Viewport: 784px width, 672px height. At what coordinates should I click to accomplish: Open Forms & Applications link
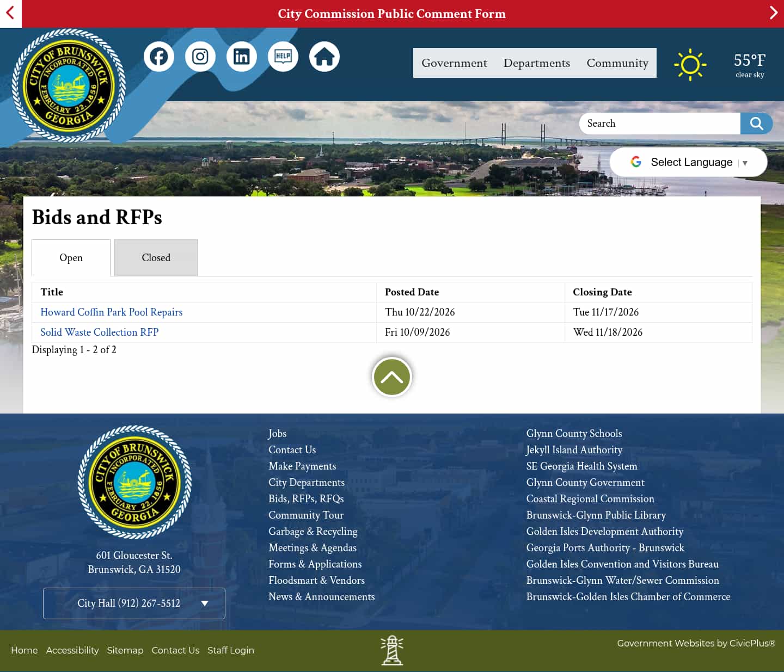click(315, 564)
